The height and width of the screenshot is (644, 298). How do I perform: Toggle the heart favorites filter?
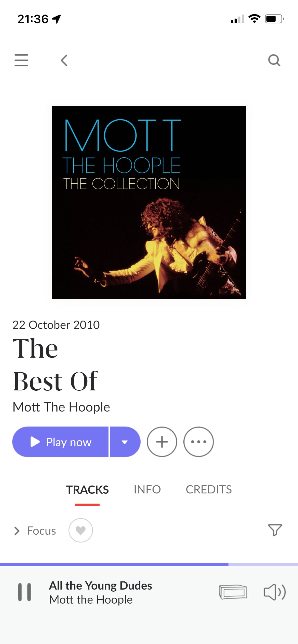tap(81, 530)
